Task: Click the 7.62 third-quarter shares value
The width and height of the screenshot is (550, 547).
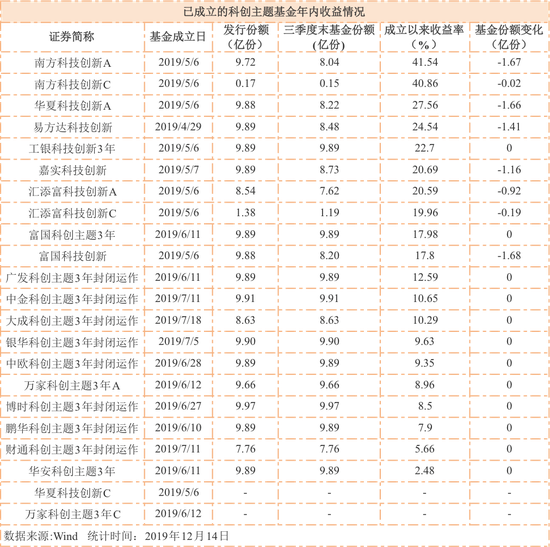Action: tap(329, 191)
